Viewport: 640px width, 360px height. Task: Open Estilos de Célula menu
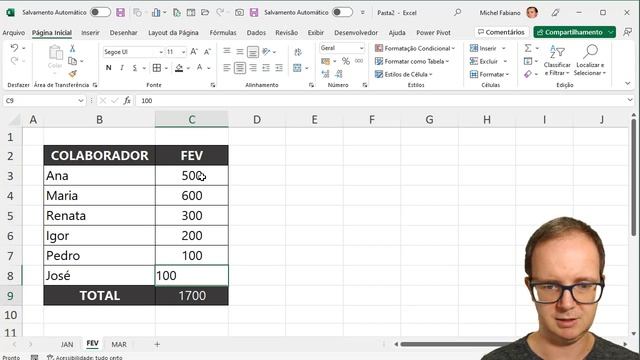(404, 74)
